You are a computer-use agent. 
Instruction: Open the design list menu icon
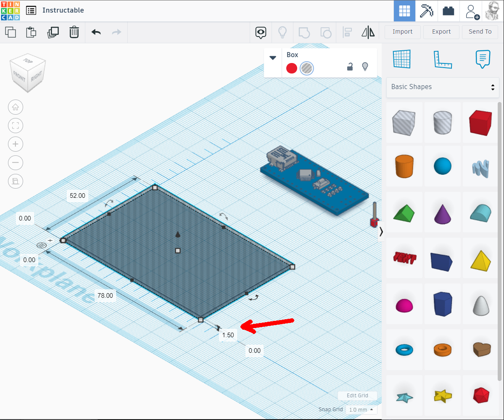pos(31,10)
